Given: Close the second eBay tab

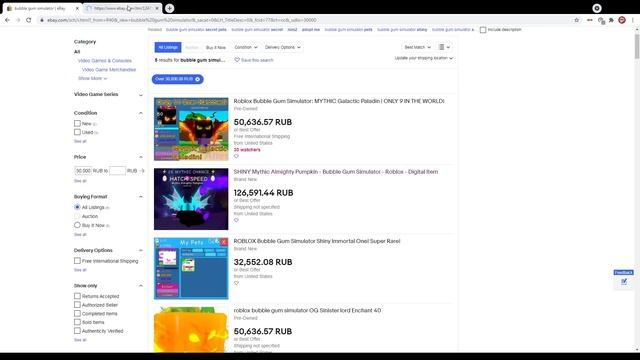Looking at the screenshot, I should tap(157, 8).
